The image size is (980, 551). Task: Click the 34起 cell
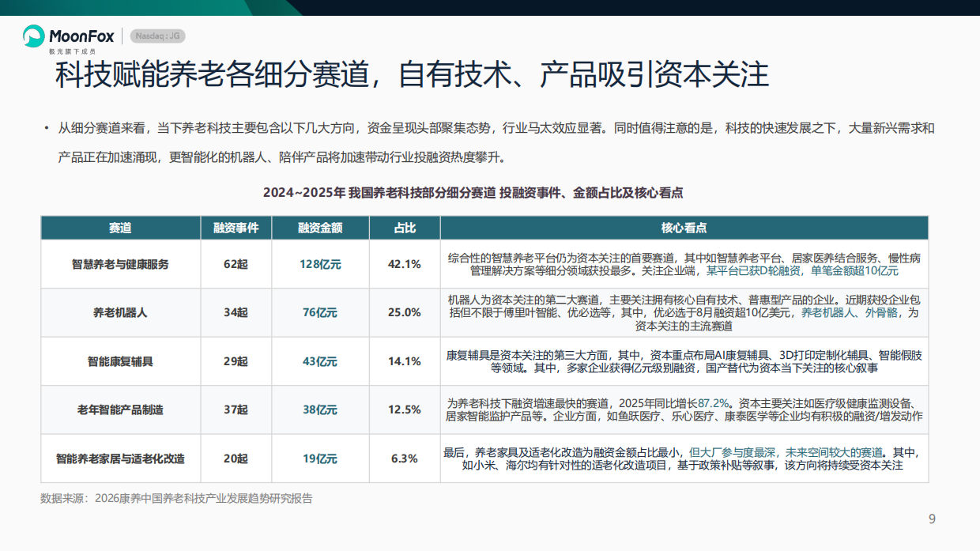pyautogui.click(x=236, y=312)
